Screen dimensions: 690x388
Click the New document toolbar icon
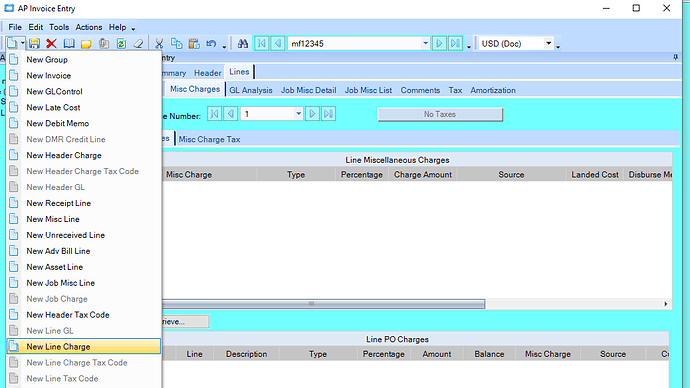click(x=12, y=44)
